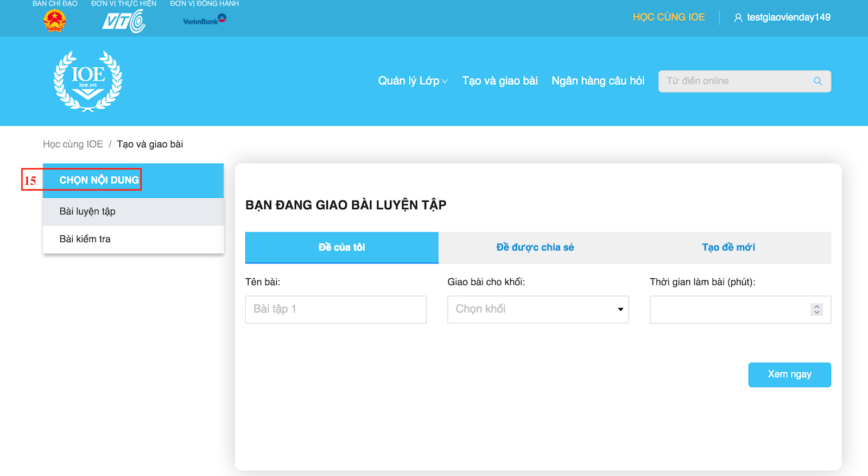Switch to Đề của tôi tab

tap(341, 247)
